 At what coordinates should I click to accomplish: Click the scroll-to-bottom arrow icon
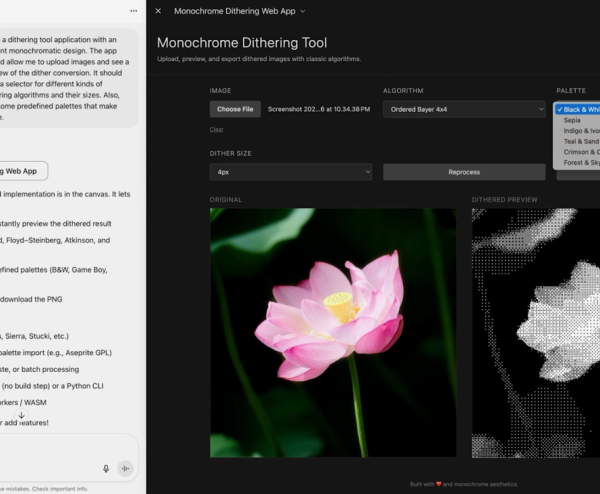[21, 414]
